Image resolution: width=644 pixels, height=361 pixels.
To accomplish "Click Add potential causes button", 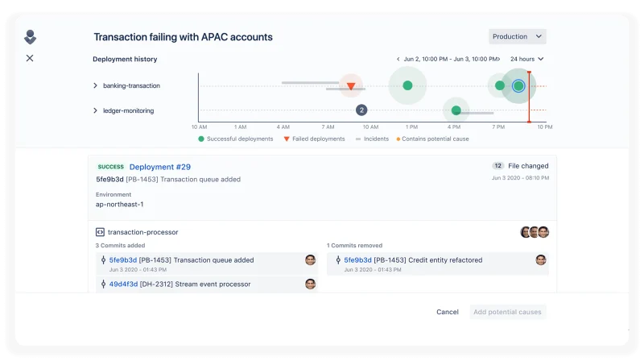I will coord(507,312).
